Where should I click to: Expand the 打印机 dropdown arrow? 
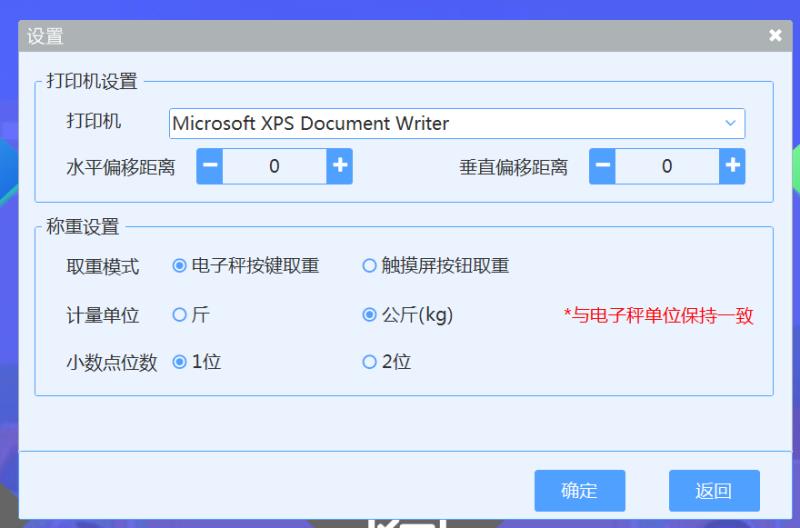(x=730, y=123)
